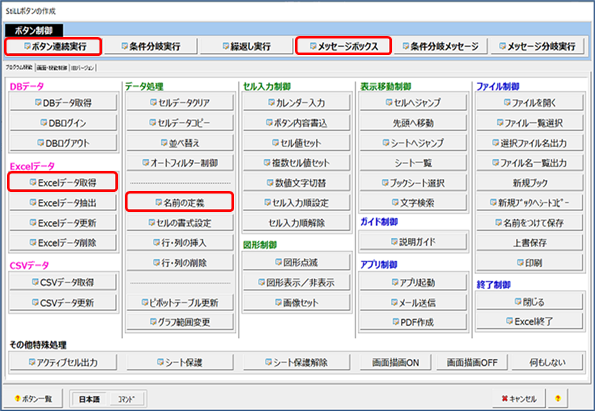Click the 画面描画OFF button
Image resolution: width=595 pixels, height=411 pixels.
(x=472, y=362)
